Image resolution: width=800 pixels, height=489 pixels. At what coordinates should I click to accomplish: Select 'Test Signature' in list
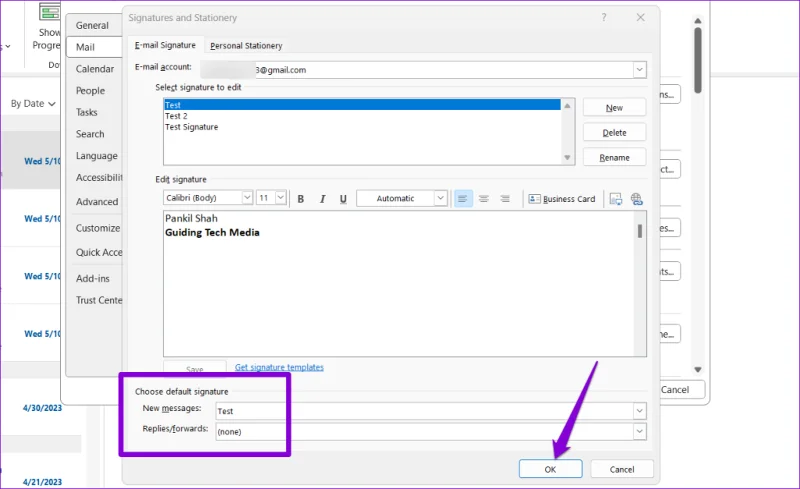[x=362, y=127]
